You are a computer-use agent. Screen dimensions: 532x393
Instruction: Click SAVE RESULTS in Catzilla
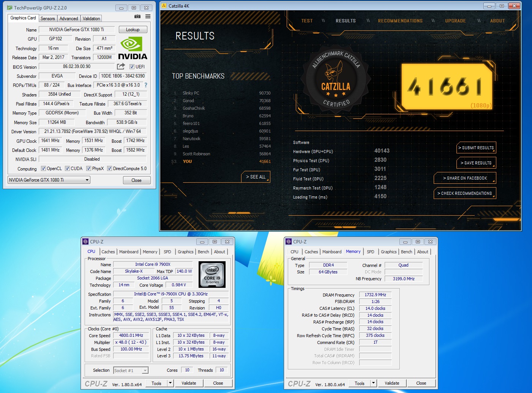point(476,163)
